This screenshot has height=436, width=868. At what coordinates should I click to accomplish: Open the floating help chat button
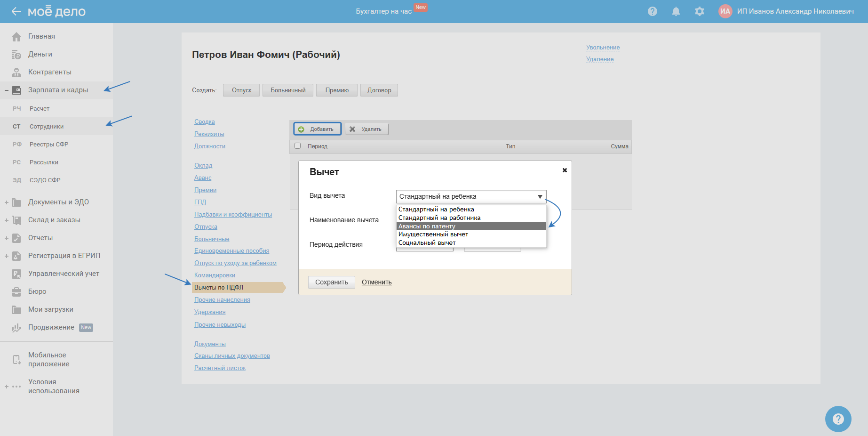(x=838, y=419)
